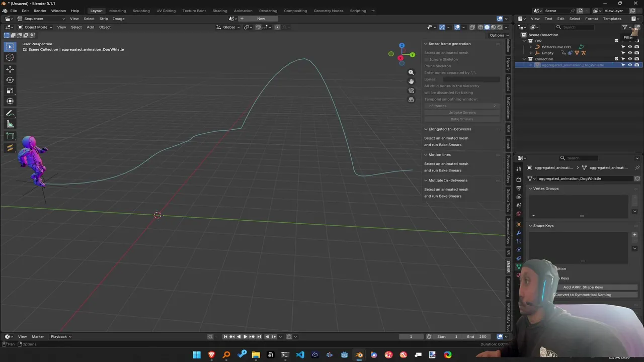Open the Render properties tab
644x362 pixels.
[519, 178]
